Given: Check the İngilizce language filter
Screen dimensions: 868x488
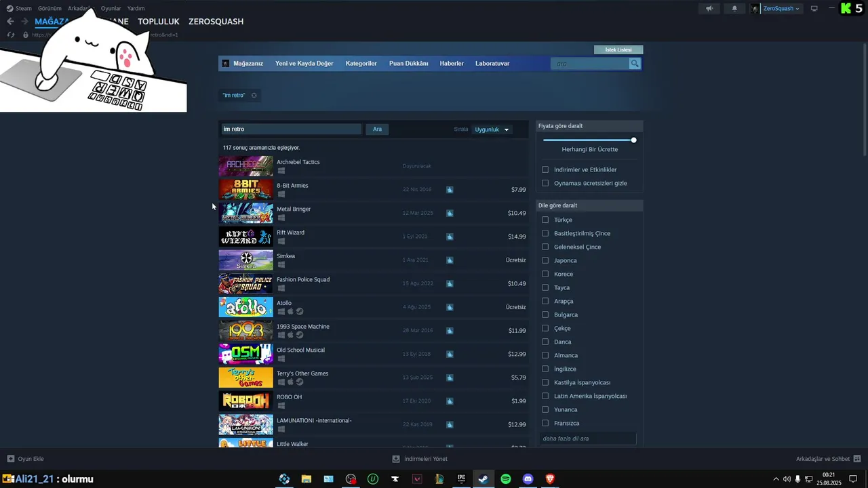Looking at the screenshot, I should tap(545, 369).
